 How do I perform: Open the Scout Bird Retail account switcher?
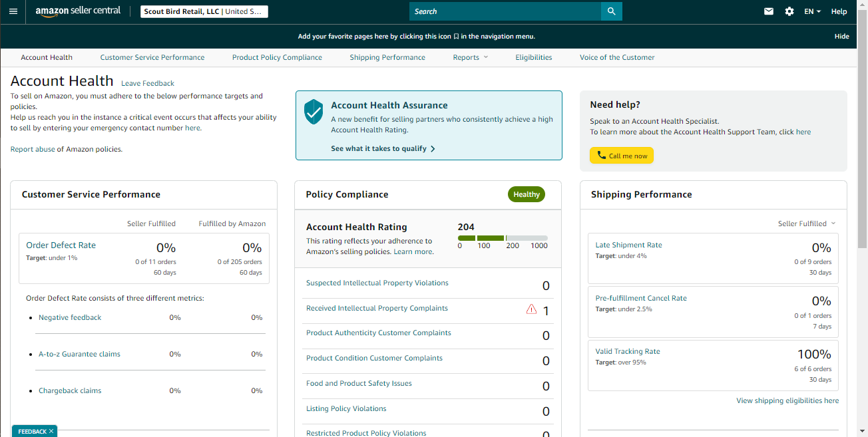(204, 11)
